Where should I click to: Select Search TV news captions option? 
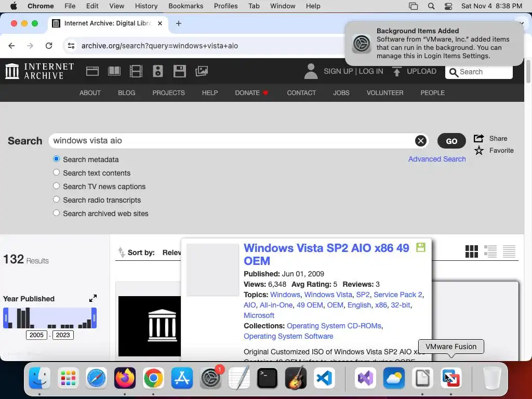56,186
